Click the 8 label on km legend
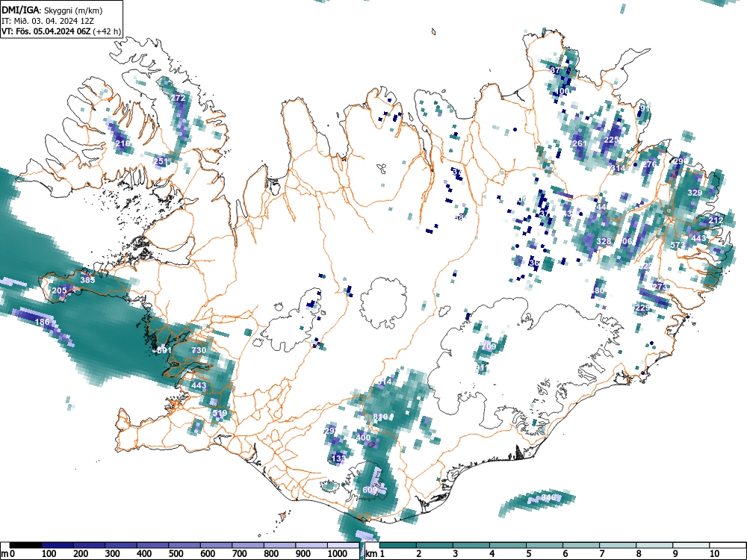Image resolution: width=747 pixels, height=560 pixels. (639, 553)
